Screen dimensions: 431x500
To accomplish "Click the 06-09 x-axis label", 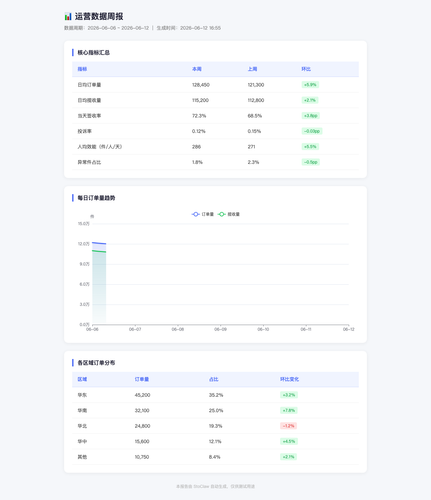I will (220, 329).
